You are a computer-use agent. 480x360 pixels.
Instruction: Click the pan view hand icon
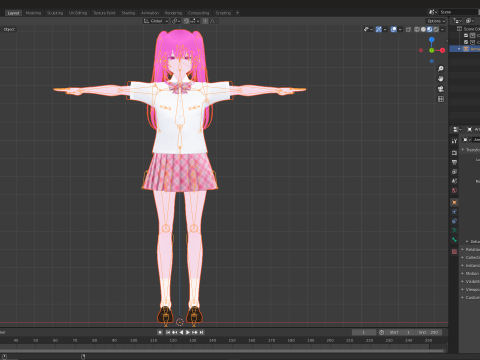[x=441, y=79]
